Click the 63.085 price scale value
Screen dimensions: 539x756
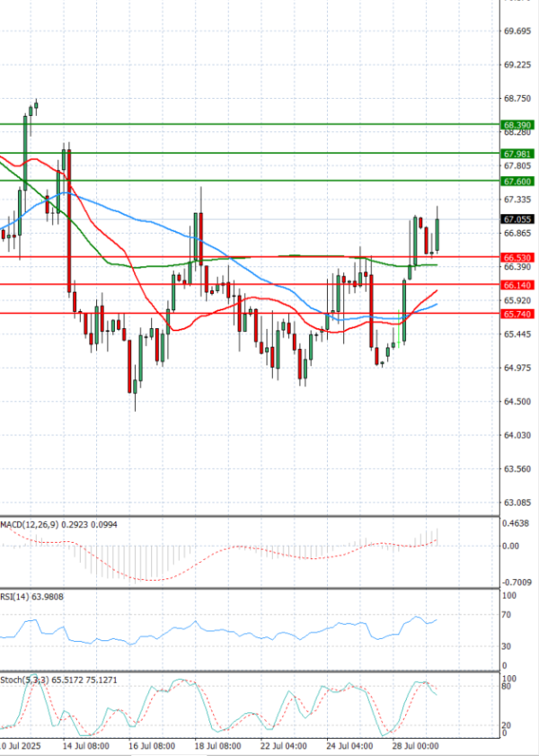[x=517, y=503]
